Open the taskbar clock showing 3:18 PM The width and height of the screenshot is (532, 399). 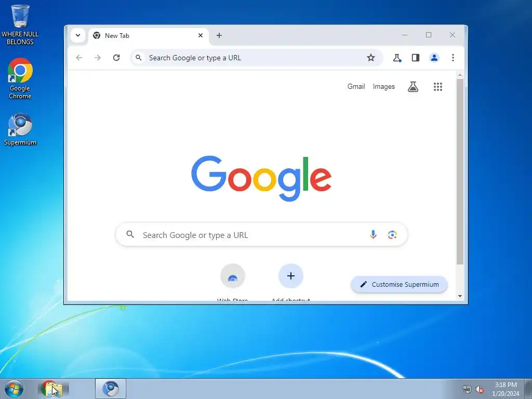click(506, 389)
